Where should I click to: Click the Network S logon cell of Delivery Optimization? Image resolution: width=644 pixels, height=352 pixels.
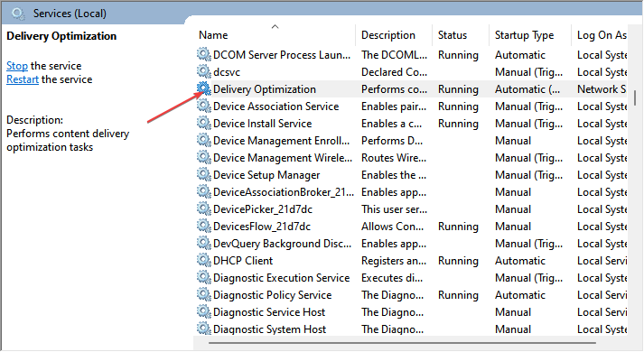tap(602, 89)
